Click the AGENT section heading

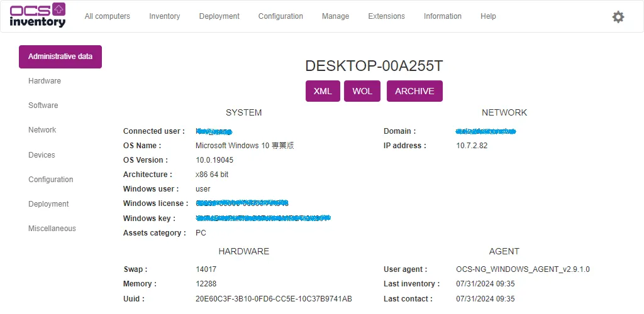click(x=504, y=251)
